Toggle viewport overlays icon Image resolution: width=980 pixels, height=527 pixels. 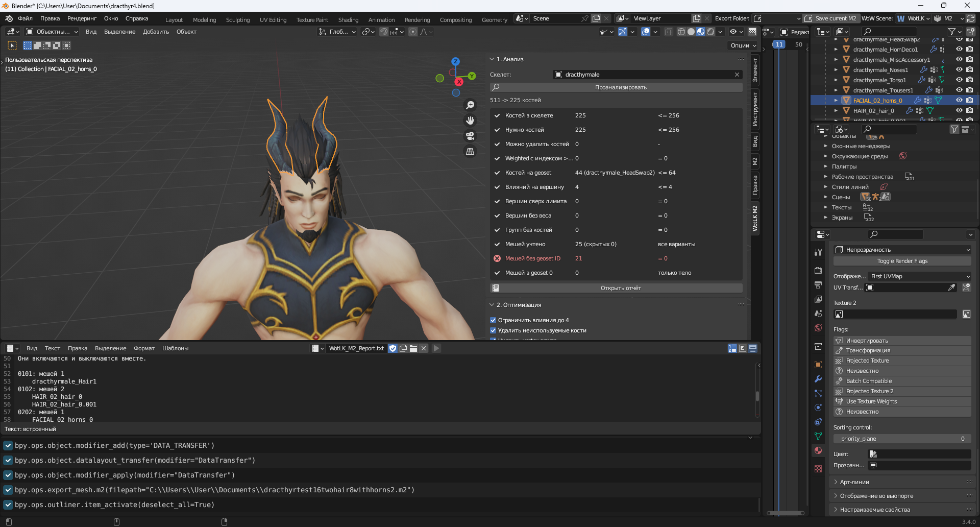[x=646, y=32]
